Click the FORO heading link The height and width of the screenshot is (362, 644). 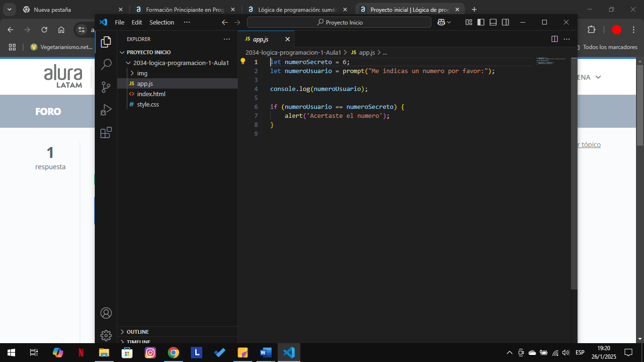click(x=48, y=112)
